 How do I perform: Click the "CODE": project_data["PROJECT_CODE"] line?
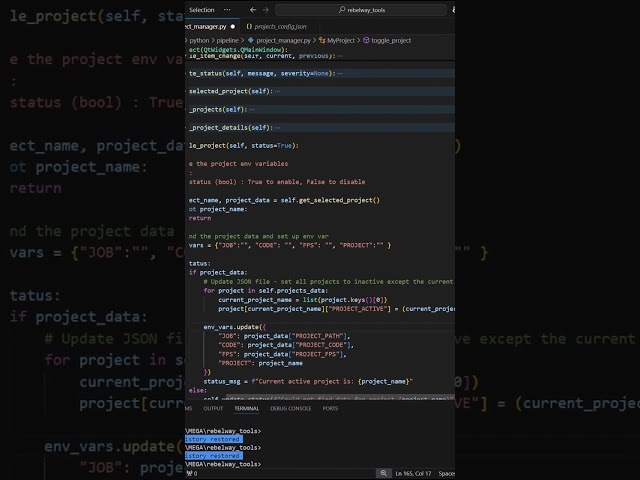286,345
